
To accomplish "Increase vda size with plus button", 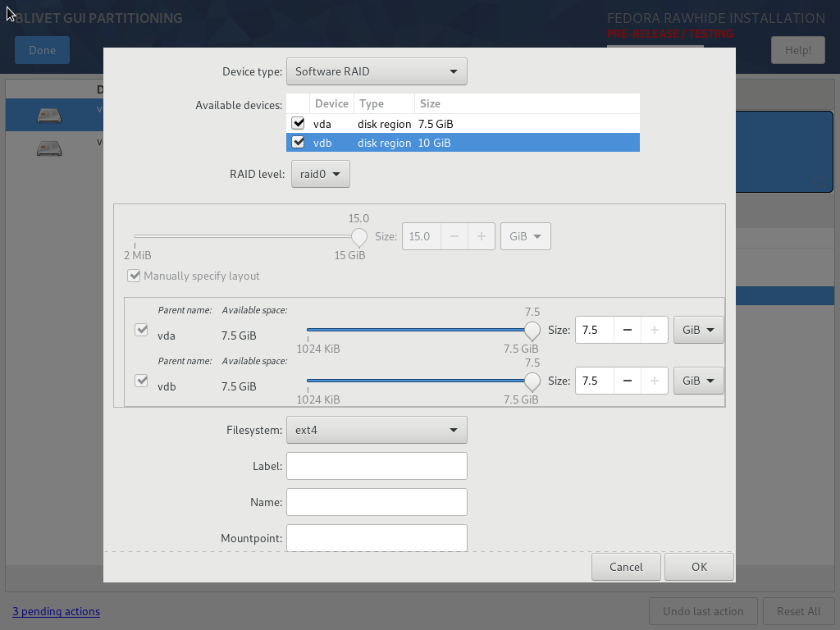I will pos(654,330).
